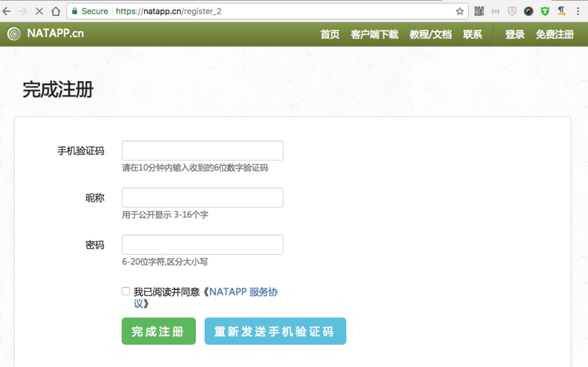This screenshot has height=367, width=588.
Task: Bookmark page with star icon
Action: (460, 11)
